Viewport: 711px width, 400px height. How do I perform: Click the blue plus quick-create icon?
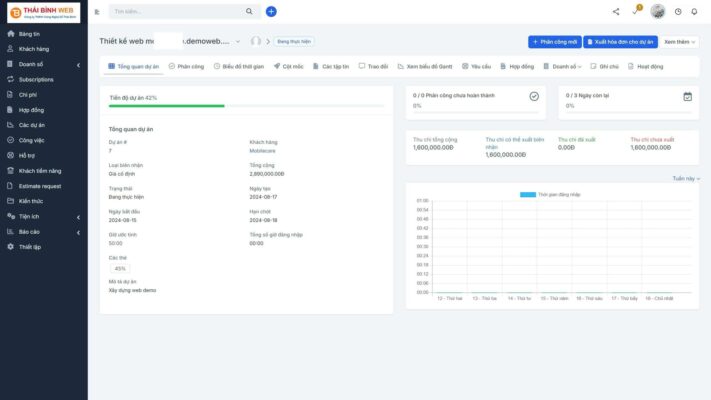[271, 11]
